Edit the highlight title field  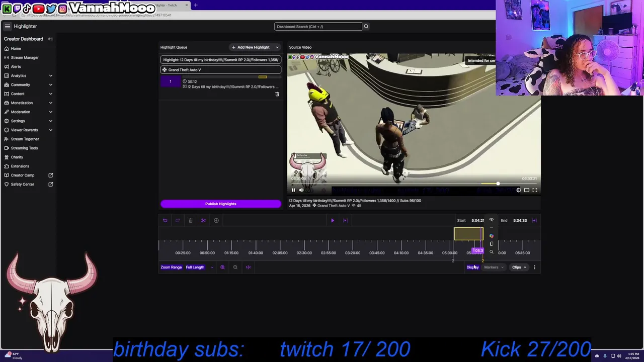(x=221, y=60)
